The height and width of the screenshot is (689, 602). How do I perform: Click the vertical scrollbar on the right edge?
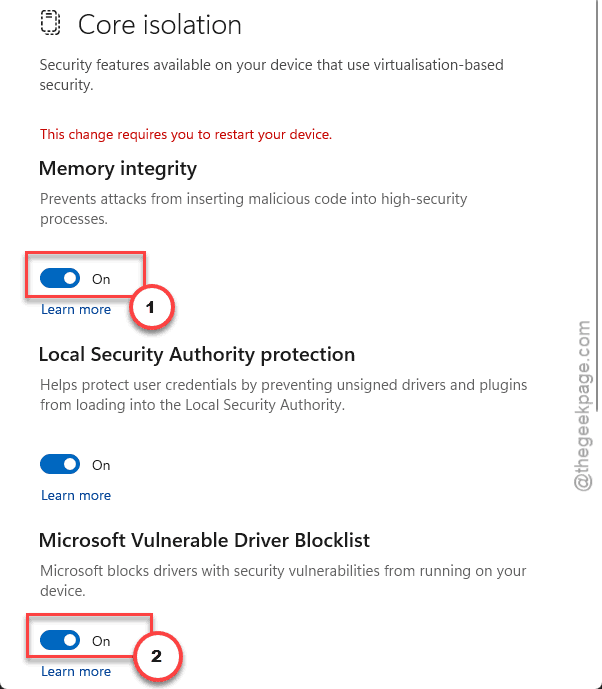[598, 206]
